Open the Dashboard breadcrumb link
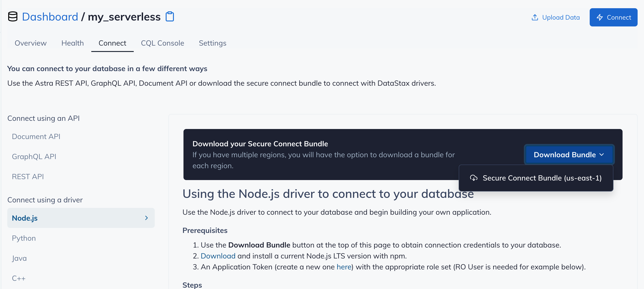This screenshot has height=289, width=644. pyautogui.click(x=50, y=17)
